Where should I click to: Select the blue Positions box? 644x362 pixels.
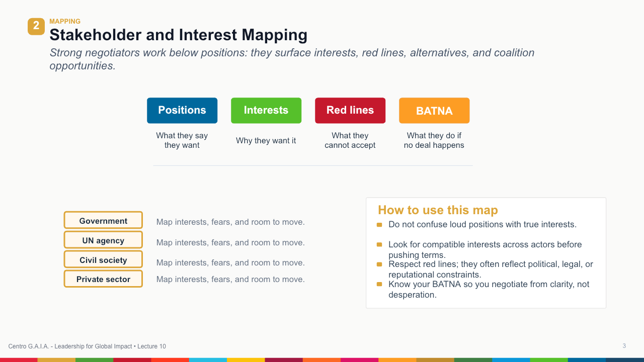[182, 111]
